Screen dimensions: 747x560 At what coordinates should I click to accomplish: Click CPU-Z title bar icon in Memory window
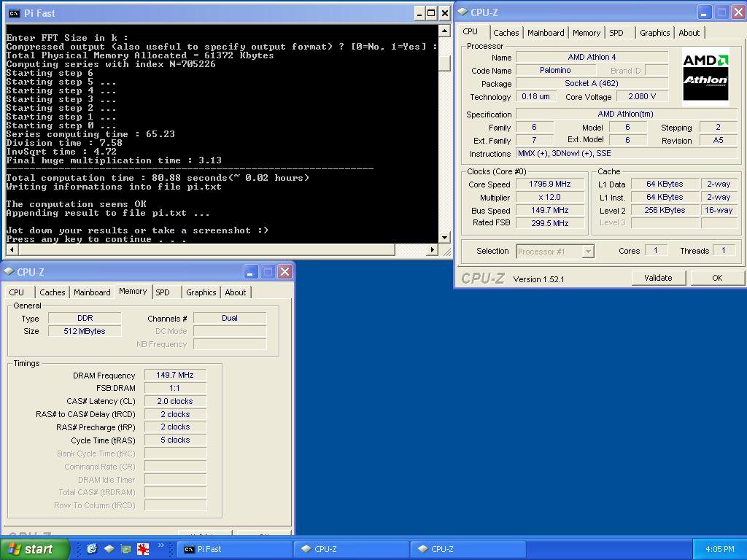click(9, 272)
